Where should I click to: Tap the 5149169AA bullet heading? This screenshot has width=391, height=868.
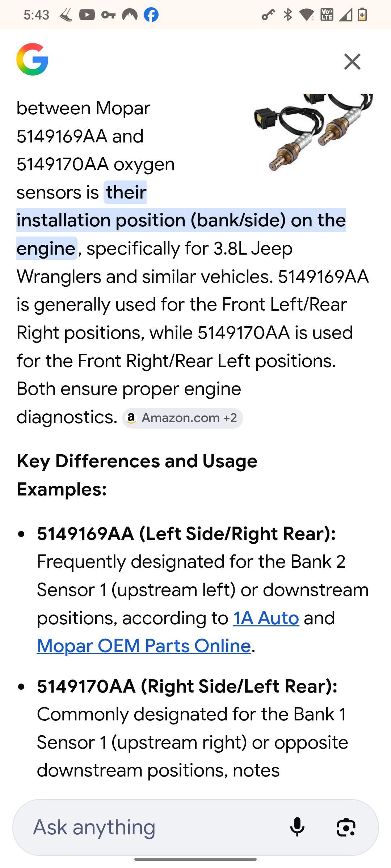pos(186,534)
